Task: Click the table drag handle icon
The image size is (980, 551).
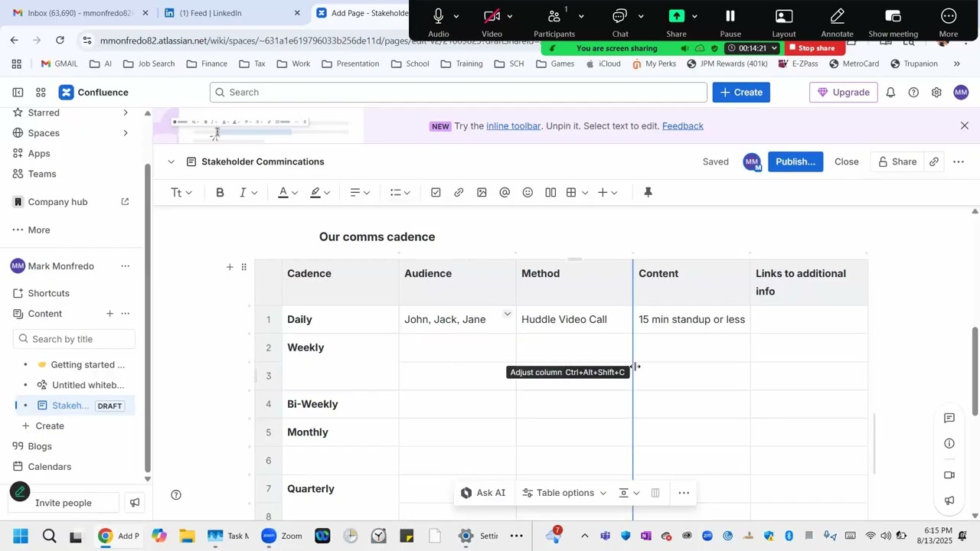Action: coord(244,267)
